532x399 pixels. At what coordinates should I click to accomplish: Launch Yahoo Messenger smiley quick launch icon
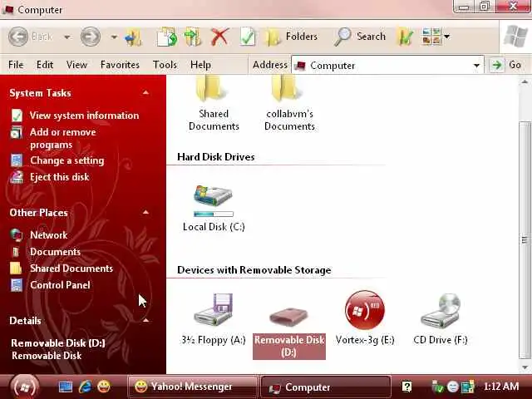point(103,387)
